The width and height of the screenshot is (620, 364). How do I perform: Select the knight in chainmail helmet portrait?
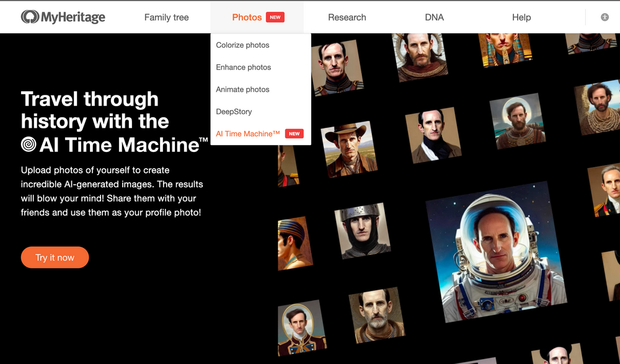[362, 231]
